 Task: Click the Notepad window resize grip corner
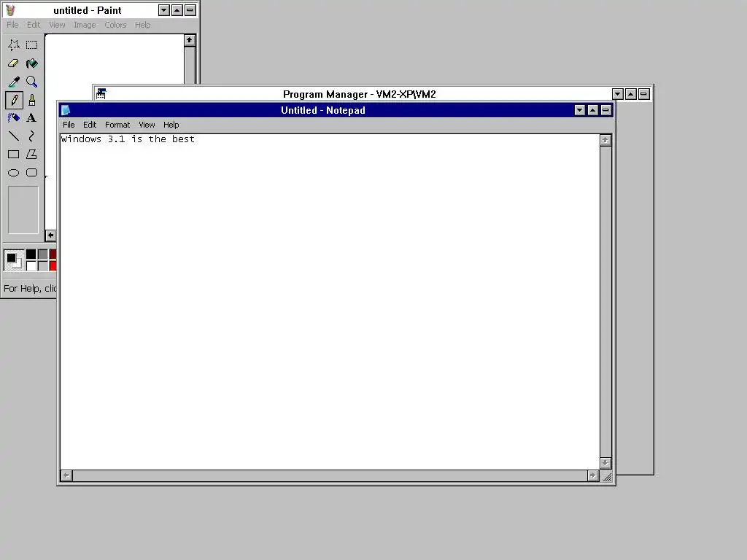pyautogui.click(x=607, y=477)
